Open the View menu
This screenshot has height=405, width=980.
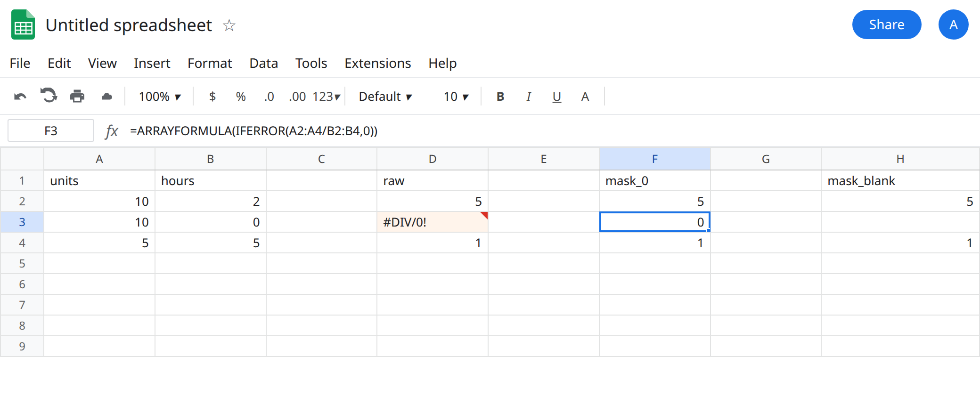pyautogui.click(x=102, y=63)
